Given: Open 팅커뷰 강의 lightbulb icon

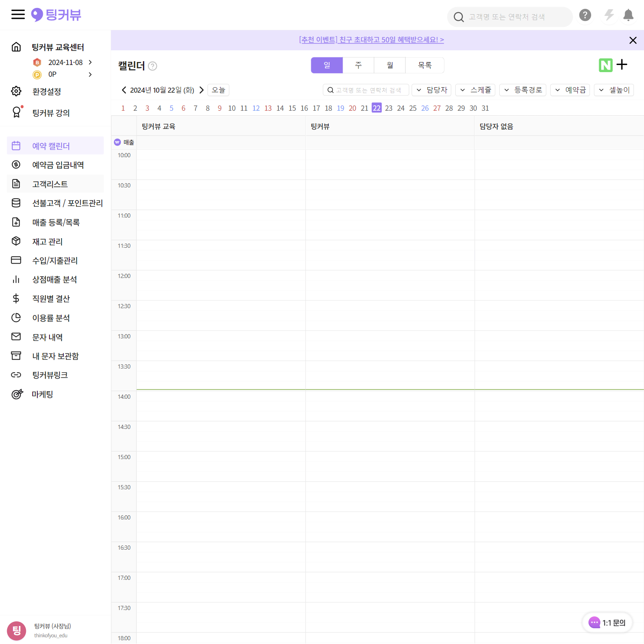Looking at the screenshot, I should click(16, 112).
